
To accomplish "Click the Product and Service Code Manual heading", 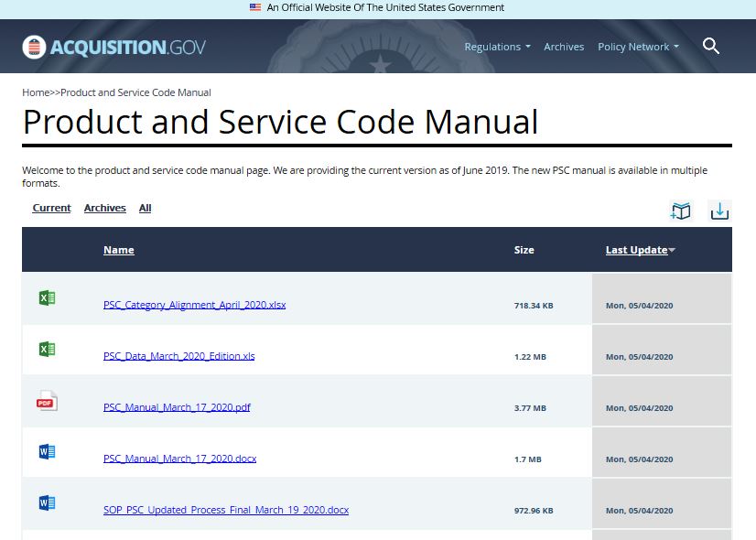I will (x=280, y=122).
